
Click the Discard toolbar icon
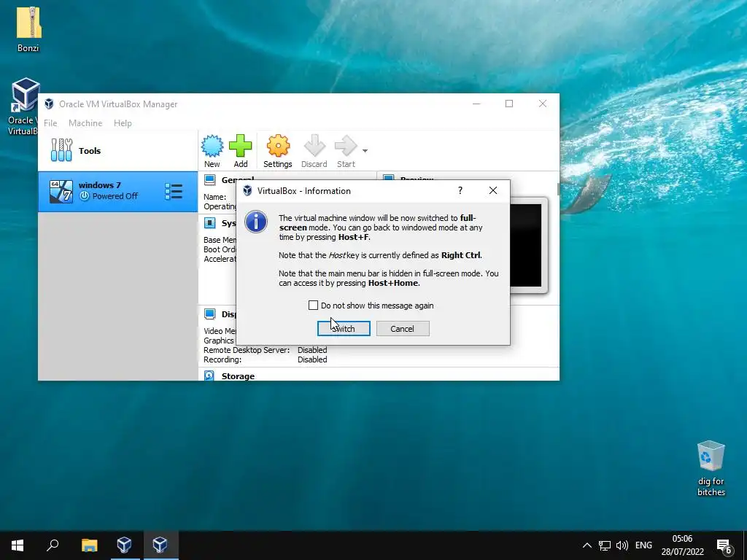(314, 146)
